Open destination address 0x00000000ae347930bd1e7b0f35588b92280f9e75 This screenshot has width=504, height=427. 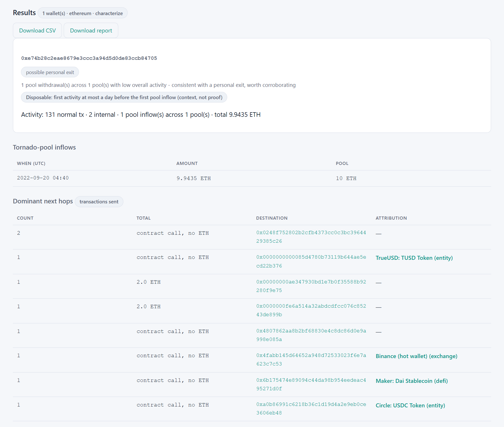(311, 286)
